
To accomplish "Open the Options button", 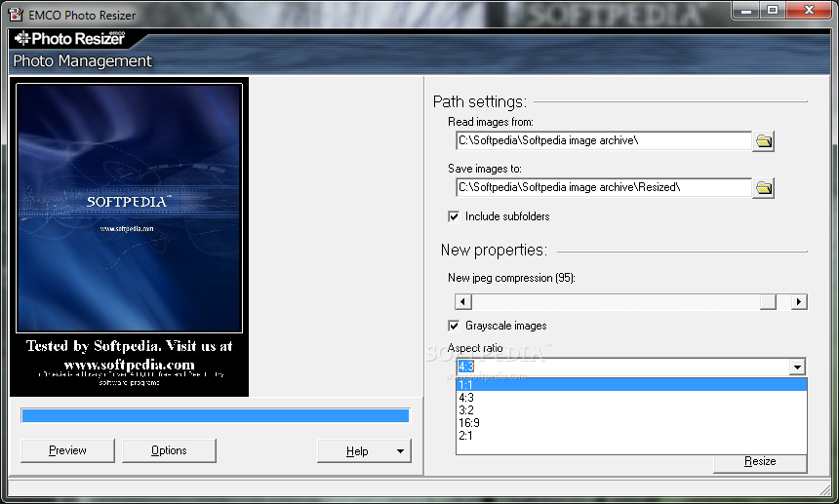I will click(169, 450).
